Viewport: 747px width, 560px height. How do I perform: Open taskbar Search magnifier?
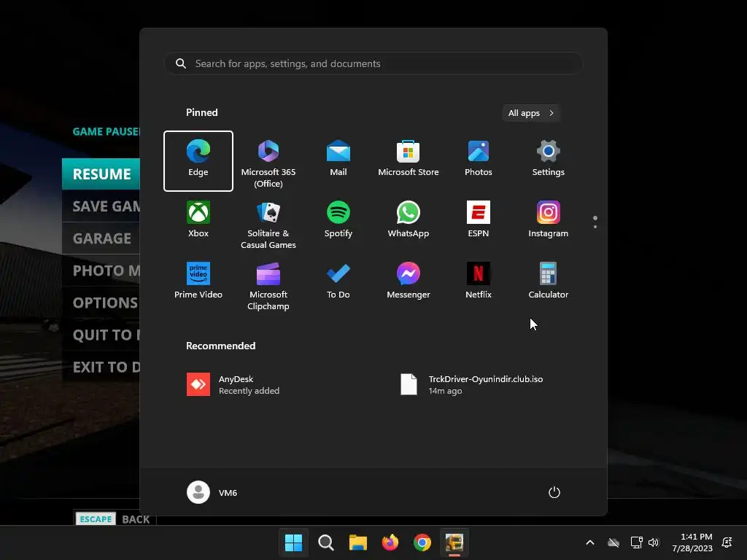click(326, 542)
